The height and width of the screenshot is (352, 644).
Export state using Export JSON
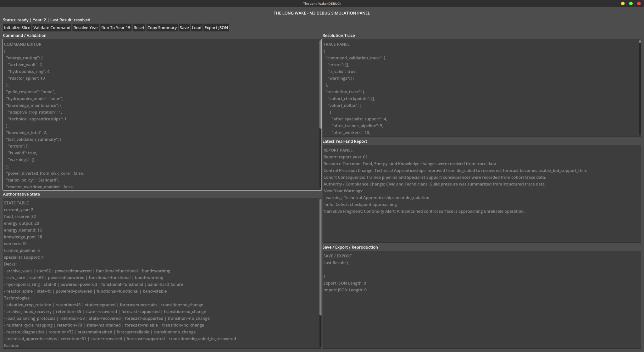pyautogui.click(x=216, y=28)
